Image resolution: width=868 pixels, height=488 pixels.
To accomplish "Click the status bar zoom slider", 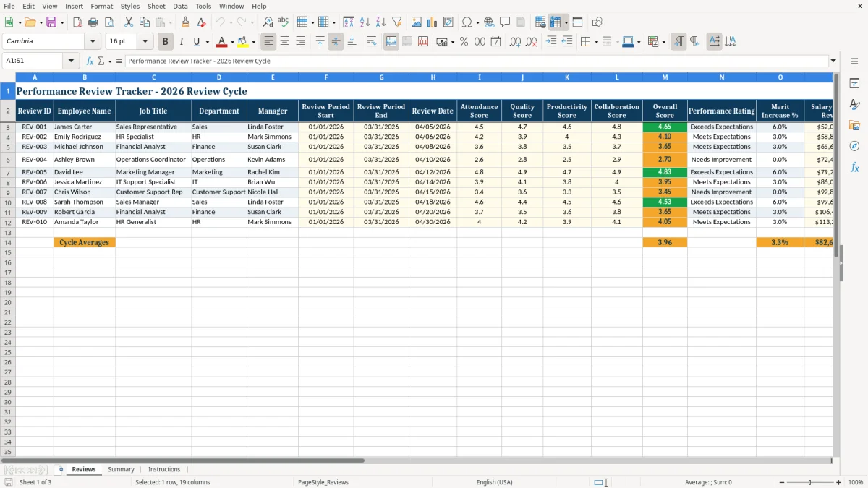I will pyautogui.click(x=809, y=482).
